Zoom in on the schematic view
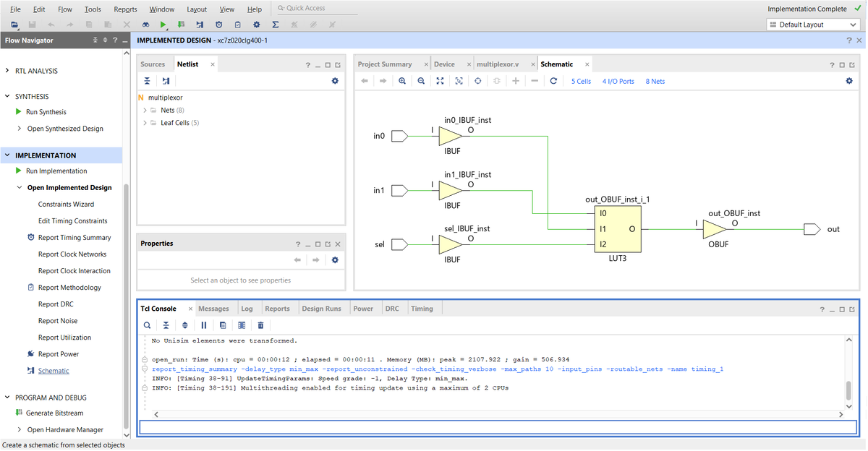 (x=402, y=81)
